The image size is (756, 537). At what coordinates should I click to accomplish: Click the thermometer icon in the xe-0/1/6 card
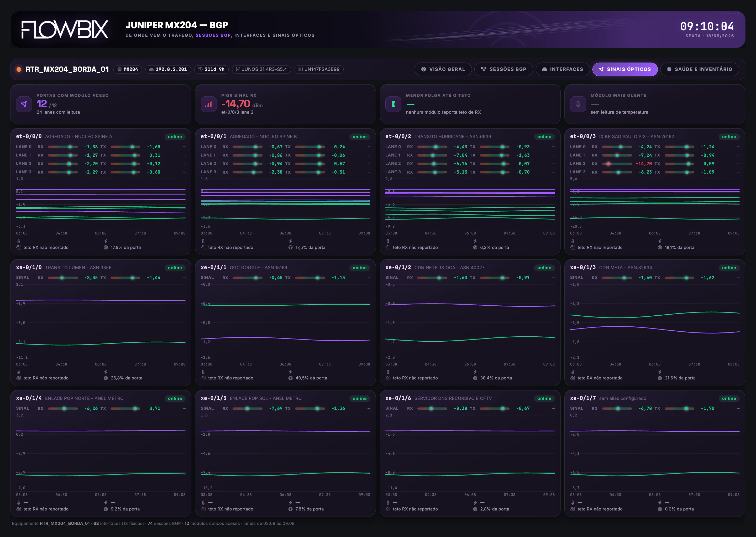[x=388, y=503]
